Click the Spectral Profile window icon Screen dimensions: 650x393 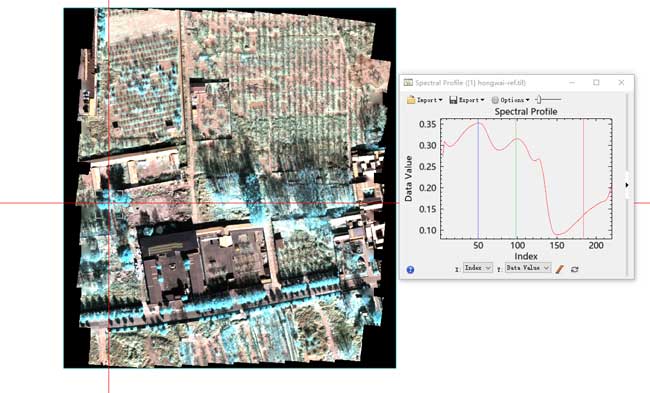[x=408, y=83]
